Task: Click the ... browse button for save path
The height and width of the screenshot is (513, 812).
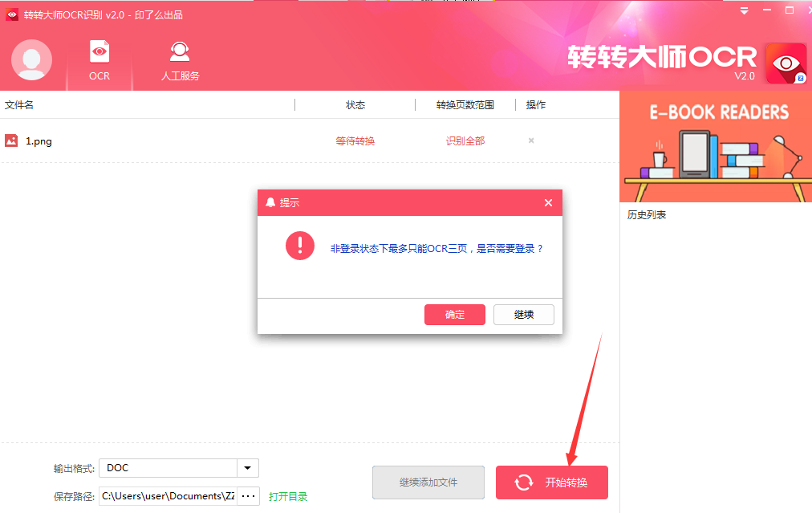Action: click(248, 496)
